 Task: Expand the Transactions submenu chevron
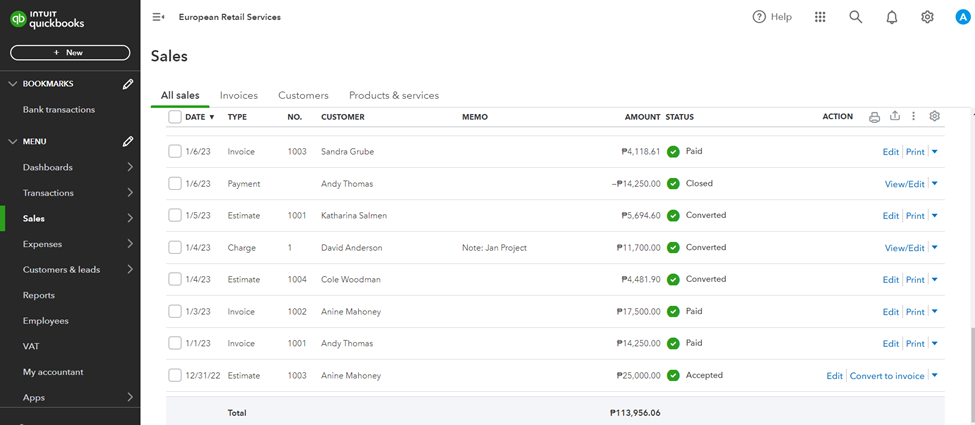(x=131, y=193)
